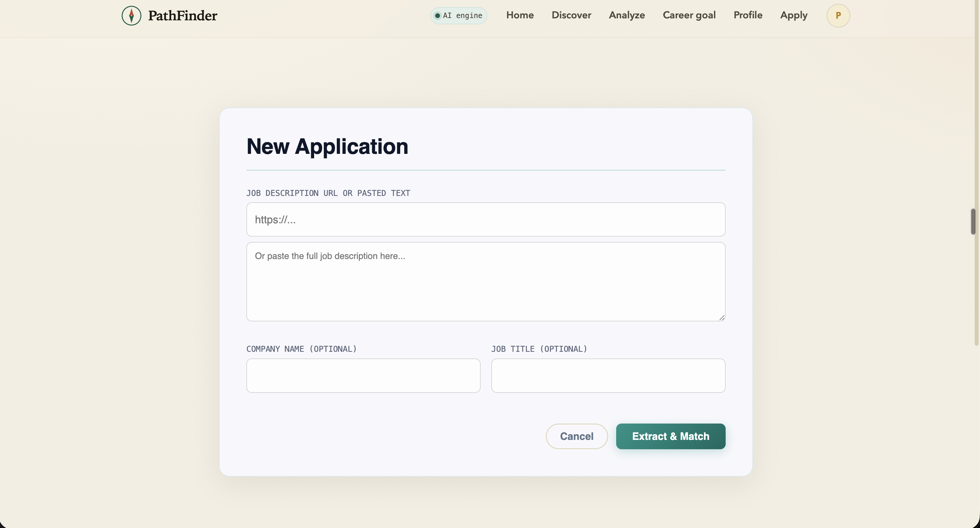Open the Career goal page
This screenshot has width=980, height=528.
(689, 15)
